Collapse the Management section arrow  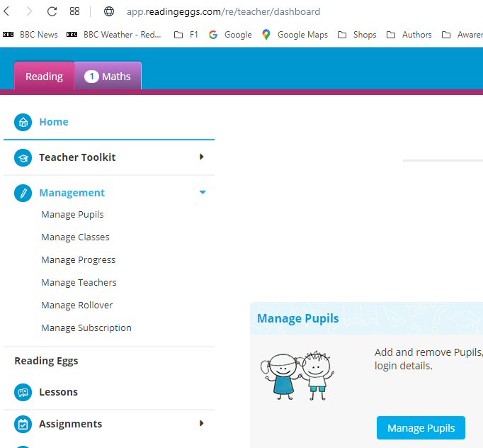[203, 192]
